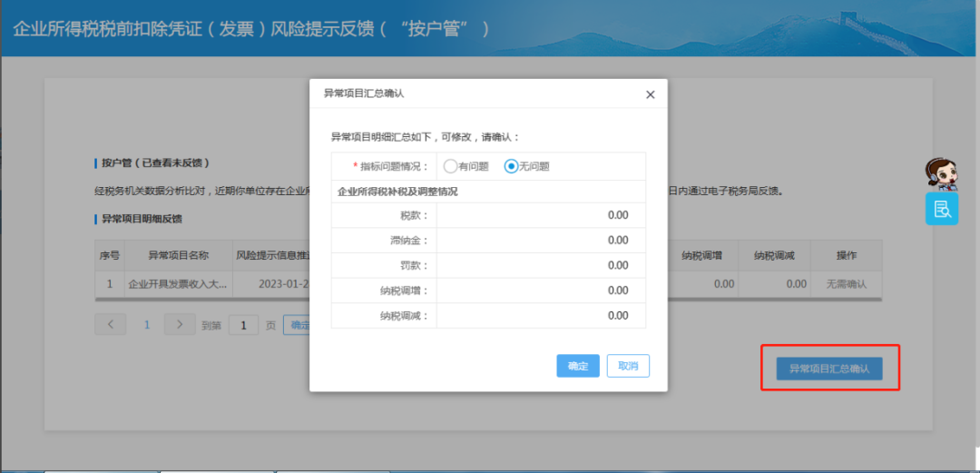The height and width of the screenshot is (473, 980).
Task: Confirm with the 确定 button in dialog
Action: [x=578, y=366]
